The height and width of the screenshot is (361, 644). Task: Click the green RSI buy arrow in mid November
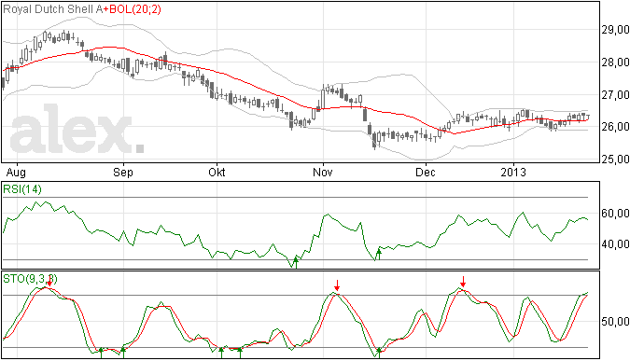pyautogui.click(x=379, y=254)
